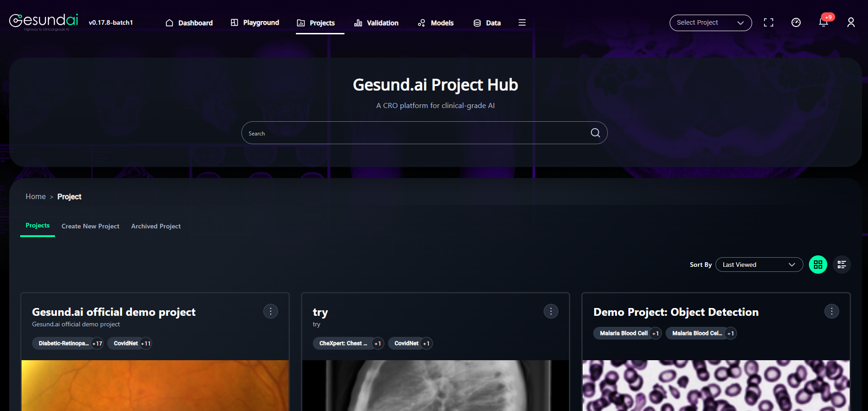Toggle fullscreen mode icon
The width and height of the screenshot is (868, 411).
[769, 22]
